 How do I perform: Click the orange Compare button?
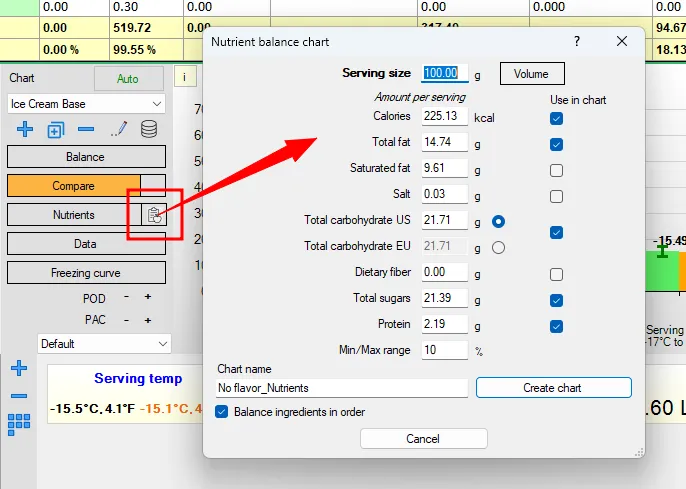click(x=74, y=186)
